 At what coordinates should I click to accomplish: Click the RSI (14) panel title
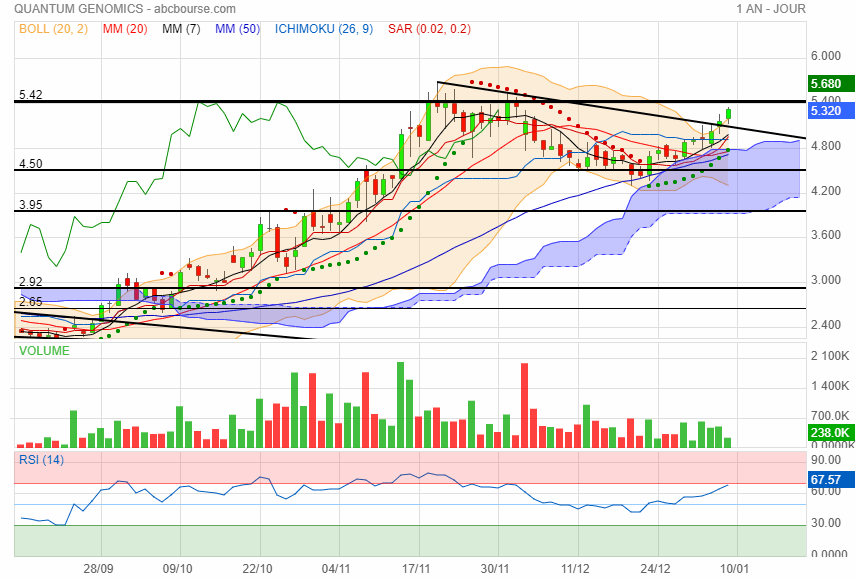(x=41, y=460)
